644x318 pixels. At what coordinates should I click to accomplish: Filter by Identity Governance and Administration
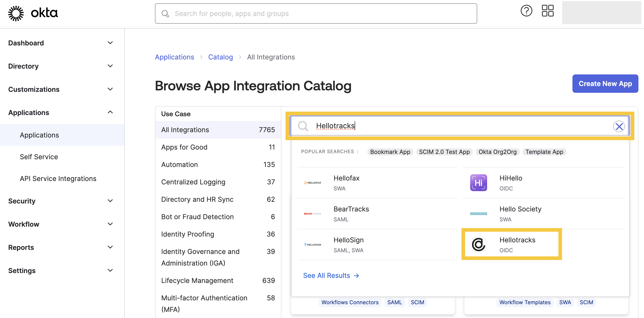(x=218, y=257)
